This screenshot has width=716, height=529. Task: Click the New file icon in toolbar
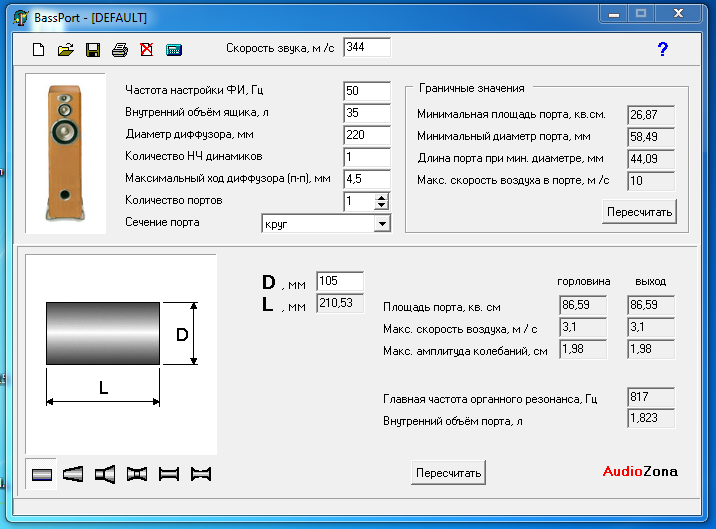pos(39,49)
